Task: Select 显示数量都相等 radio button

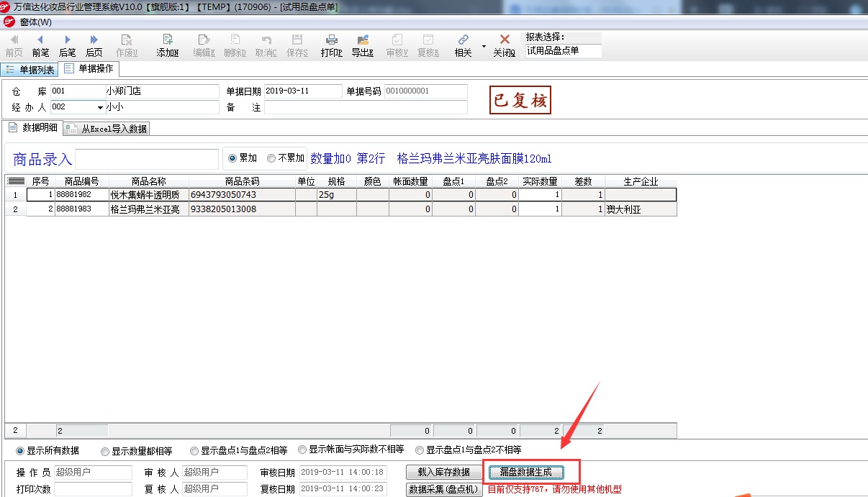Action: click(137, 451)
